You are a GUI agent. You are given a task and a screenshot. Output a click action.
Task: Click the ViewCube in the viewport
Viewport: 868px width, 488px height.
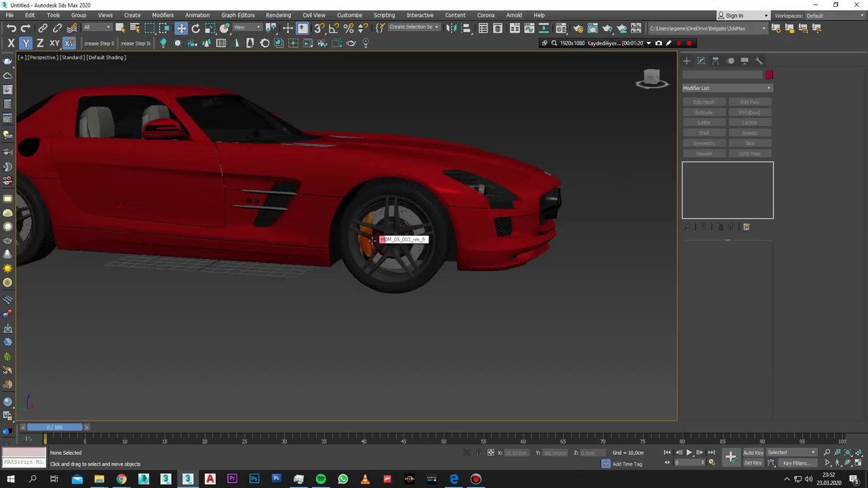652,79
